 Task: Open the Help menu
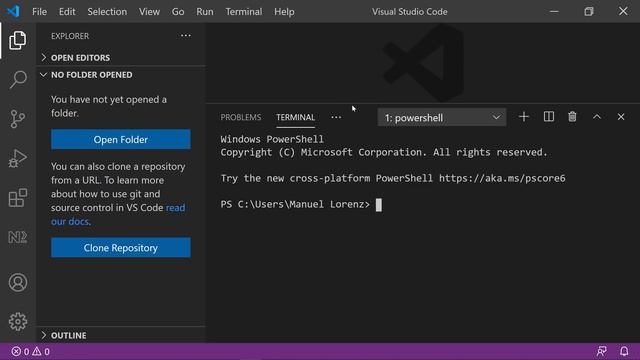[284, 11]
